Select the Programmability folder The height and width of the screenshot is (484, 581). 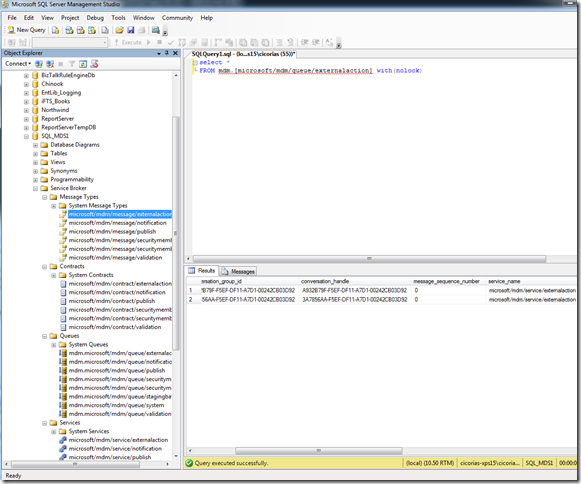click(72, 180)
